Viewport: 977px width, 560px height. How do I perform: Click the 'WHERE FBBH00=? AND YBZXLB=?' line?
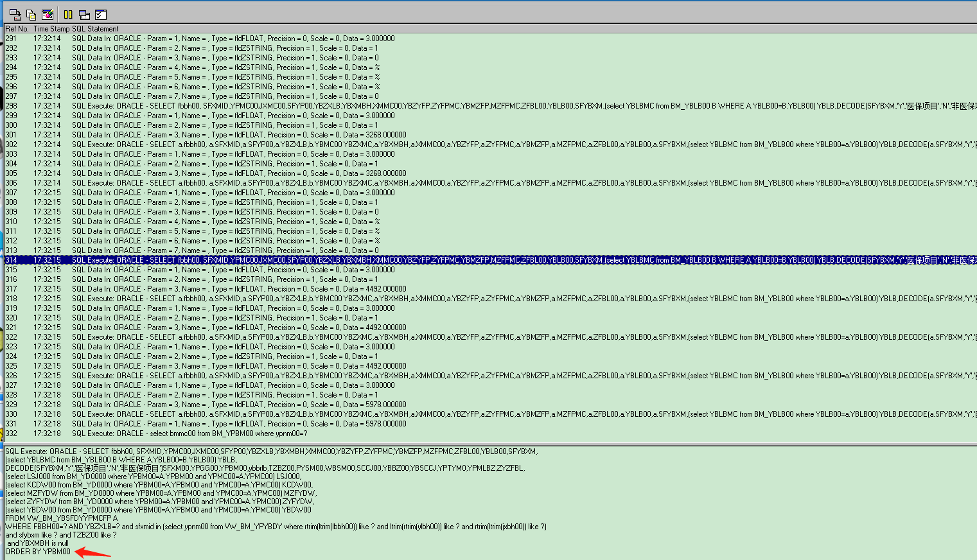tap(276, 527)
